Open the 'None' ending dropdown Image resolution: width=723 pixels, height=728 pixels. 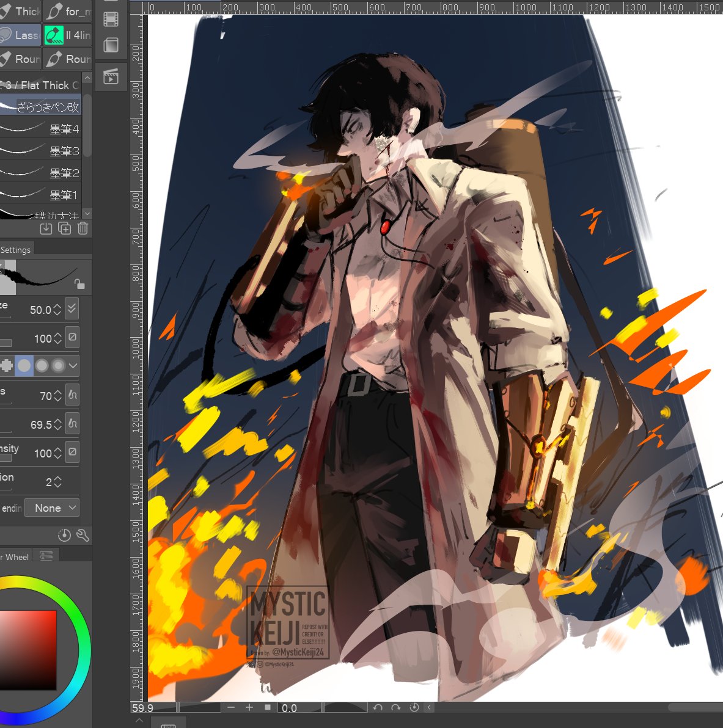tap(52, 508)
